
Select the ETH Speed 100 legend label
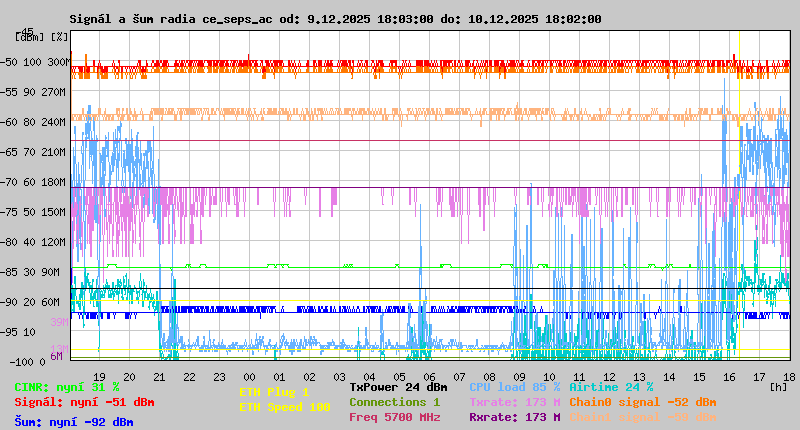[284, 407]
